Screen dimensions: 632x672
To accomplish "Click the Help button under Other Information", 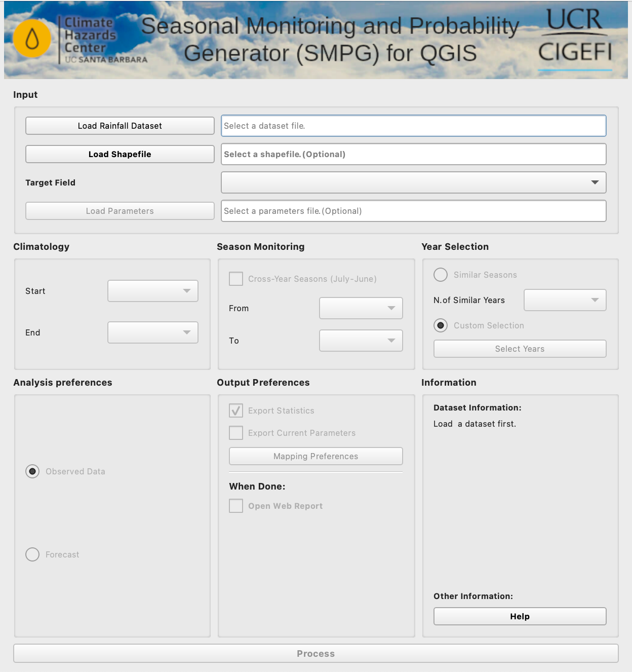I will tap(520, 616).
